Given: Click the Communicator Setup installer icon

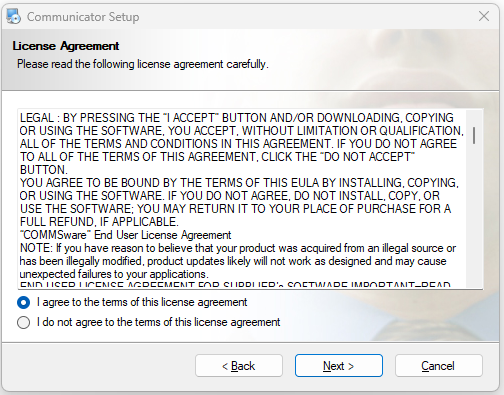Looking at the screenshot, I should [13, 16].
